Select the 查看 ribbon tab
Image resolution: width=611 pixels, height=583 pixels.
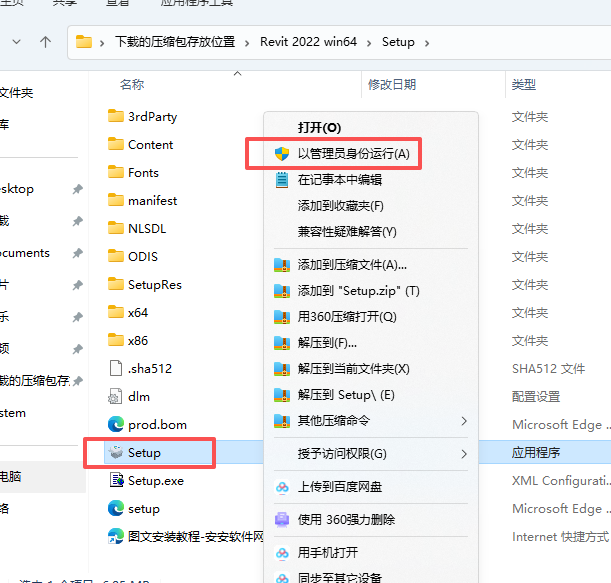point(118,2)
